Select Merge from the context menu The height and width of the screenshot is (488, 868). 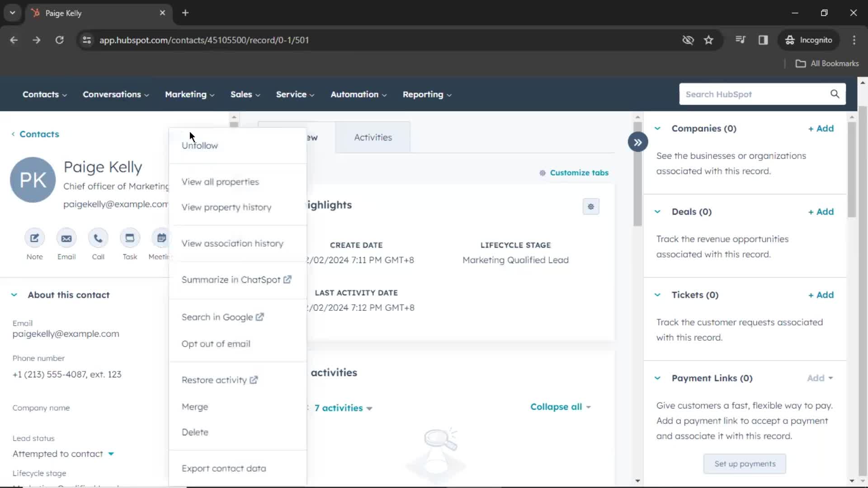pos(195,406)
